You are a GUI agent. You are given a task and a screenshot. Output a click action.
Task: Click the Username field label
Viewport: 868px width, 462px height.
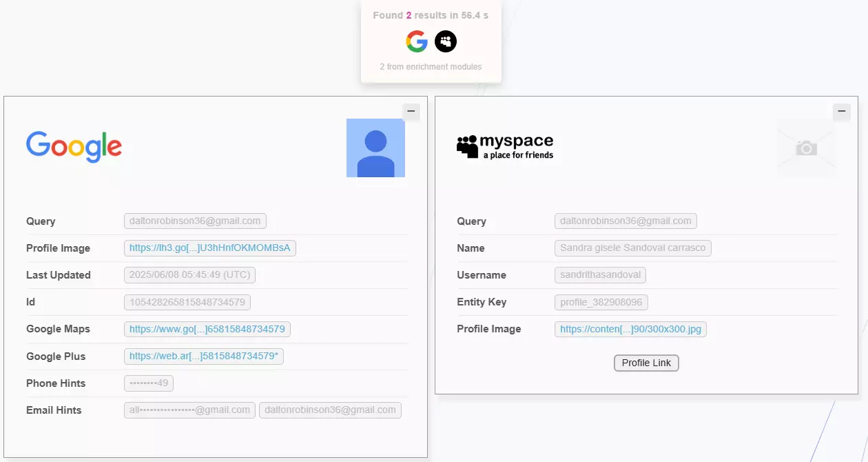(x=482, y=275)
